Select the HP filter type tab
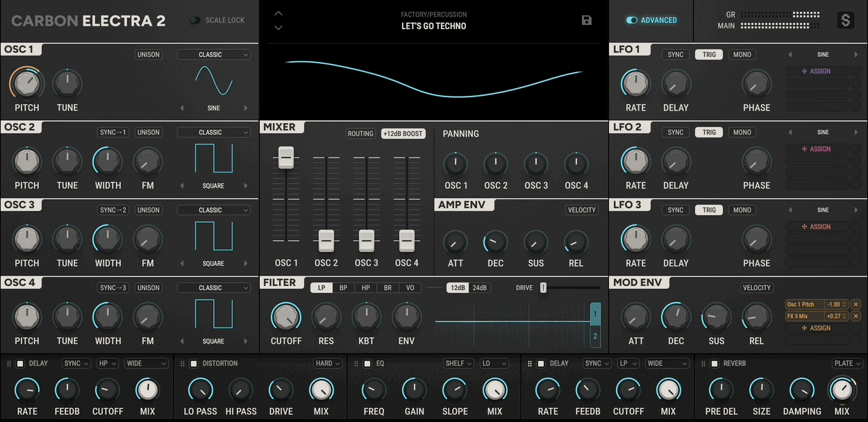 (x=366, y=288)
